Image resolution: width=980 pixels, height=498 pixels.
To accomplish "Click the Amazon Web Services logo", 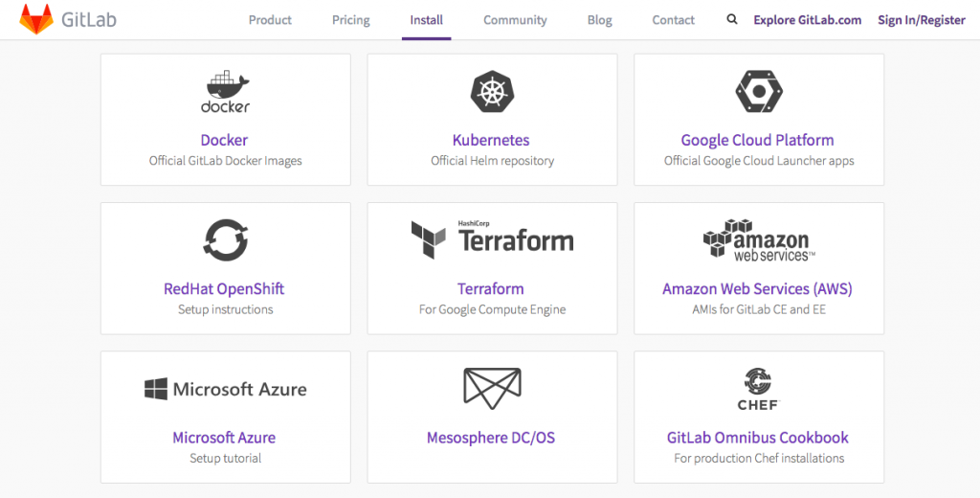I will 759,240.
